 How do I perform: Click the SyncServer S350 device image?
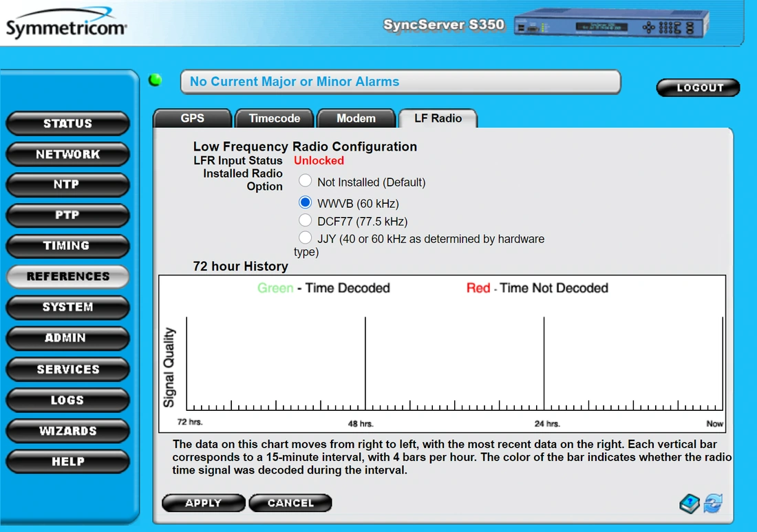pos(612,26)
